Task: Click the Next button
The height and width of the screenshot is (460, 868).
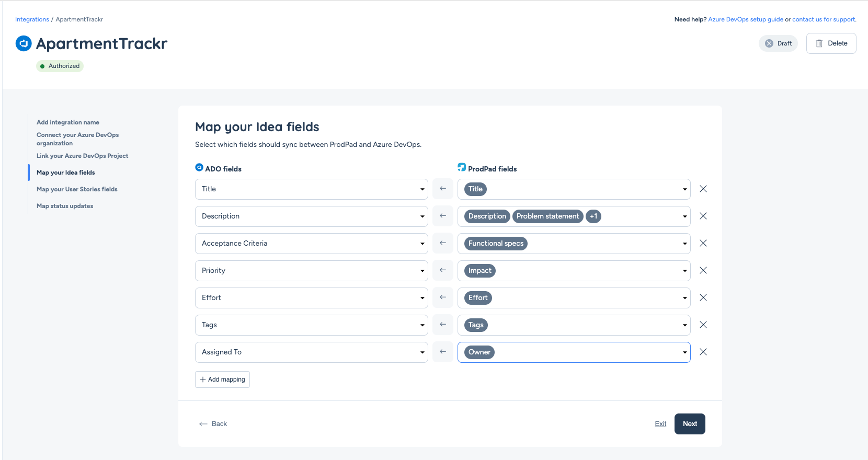Action: [690, 424]
